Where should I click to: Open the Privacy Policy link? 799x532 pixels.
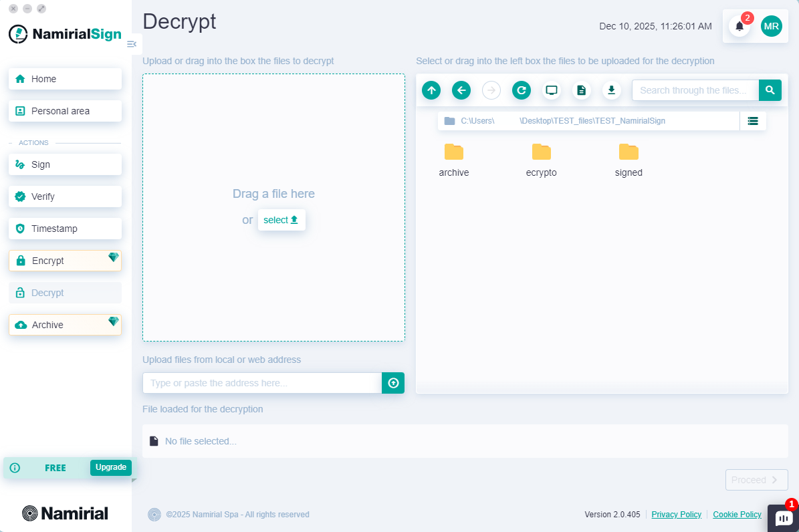coord(676,515)
